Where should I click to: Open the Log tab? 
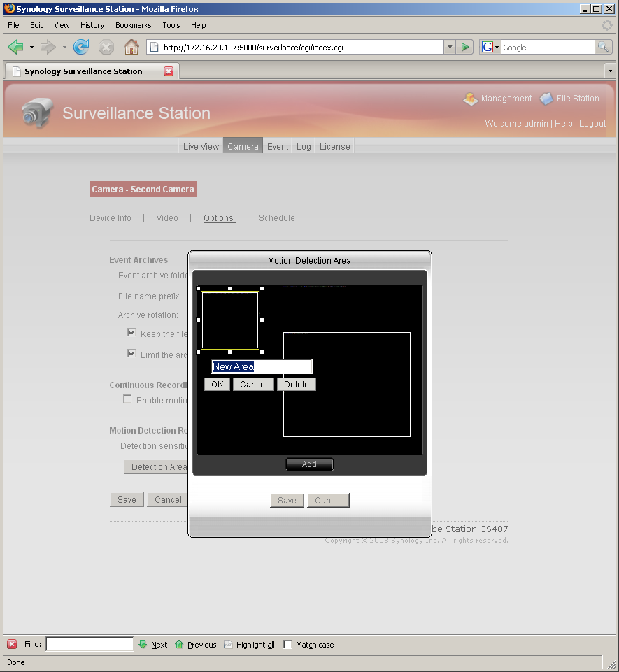point(304,146)
